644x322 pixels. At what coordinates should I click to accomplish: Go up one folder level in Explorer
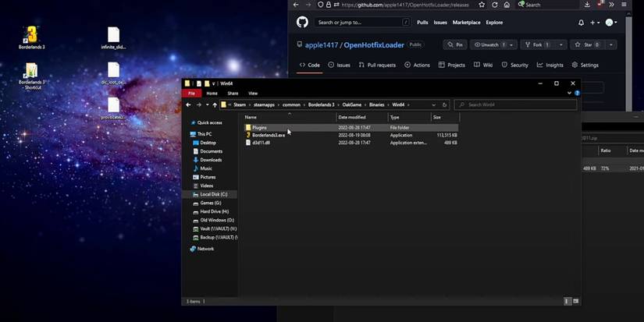(215, 104)
